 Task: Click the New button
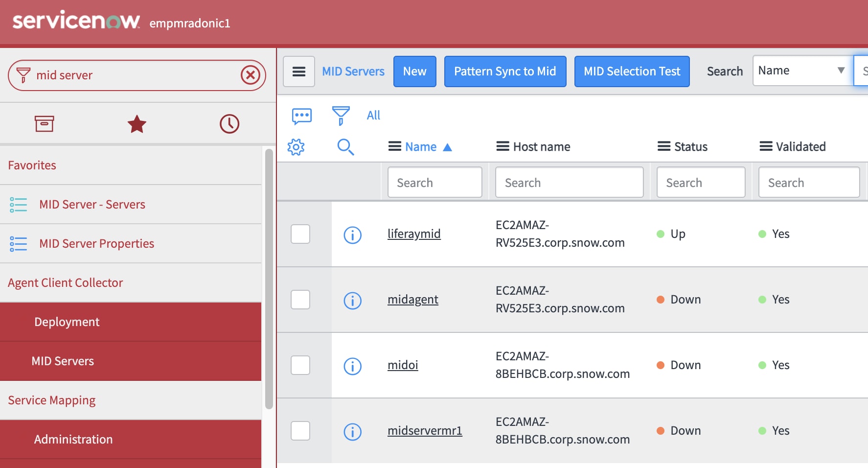[415, 71]
